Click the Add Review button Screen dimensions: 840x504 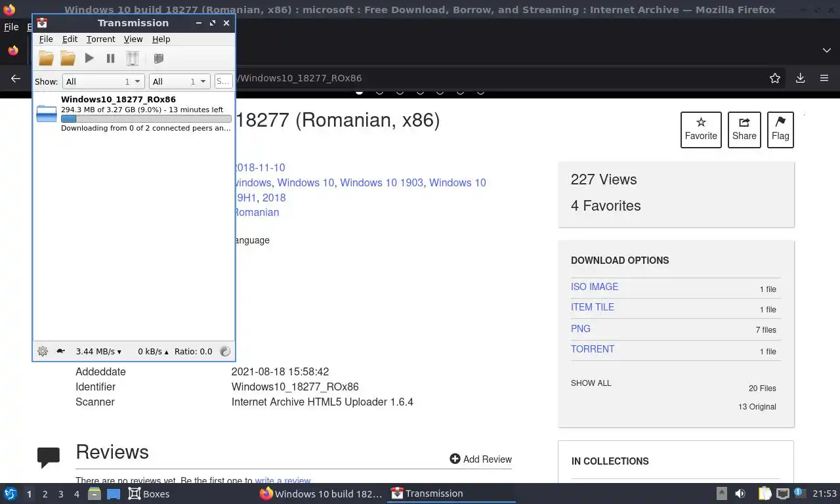480,459
